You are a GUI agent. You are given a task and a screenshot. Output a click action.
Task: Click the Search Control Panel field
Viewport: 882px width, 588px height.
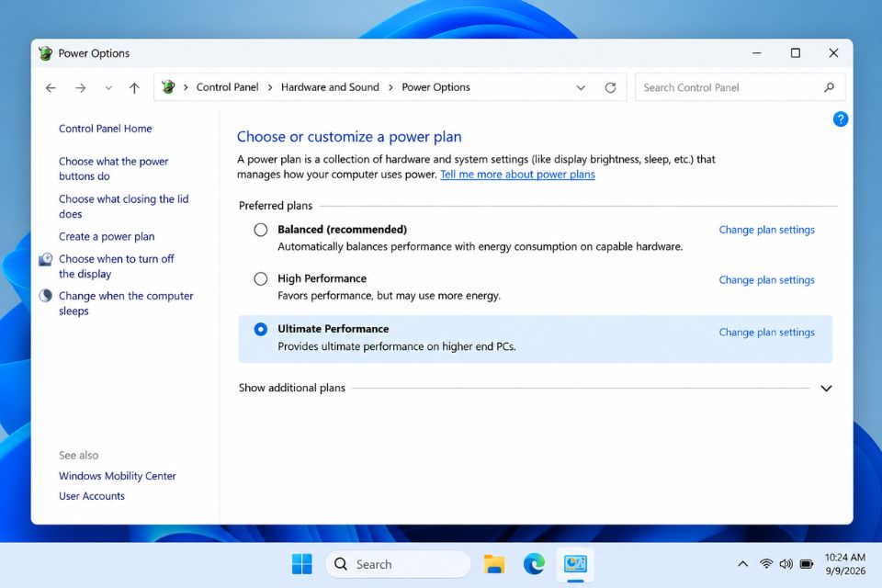coord(740,88)
